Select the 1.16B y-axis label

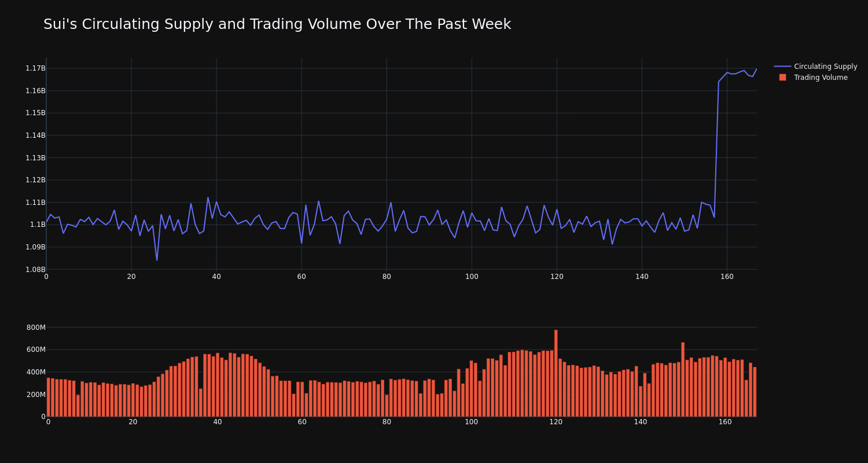click(x=35, y=90)
